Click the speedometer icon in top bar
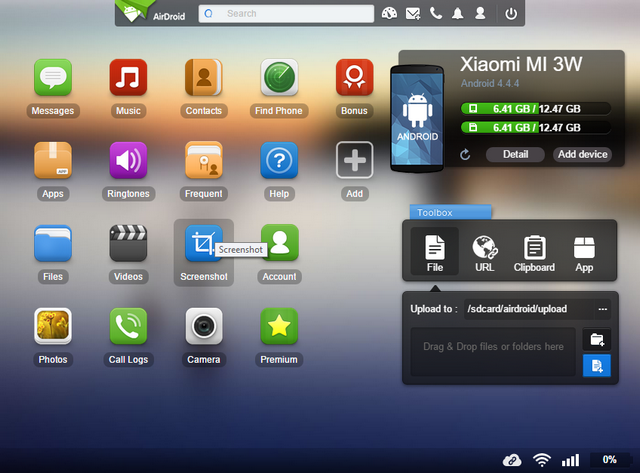 [389, 13]
